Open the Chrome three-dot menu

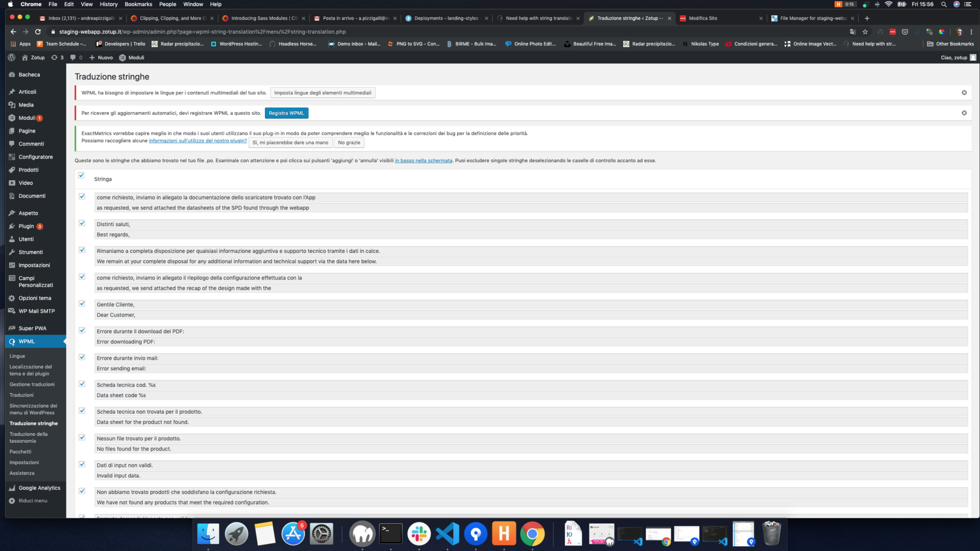click(972, 32)
